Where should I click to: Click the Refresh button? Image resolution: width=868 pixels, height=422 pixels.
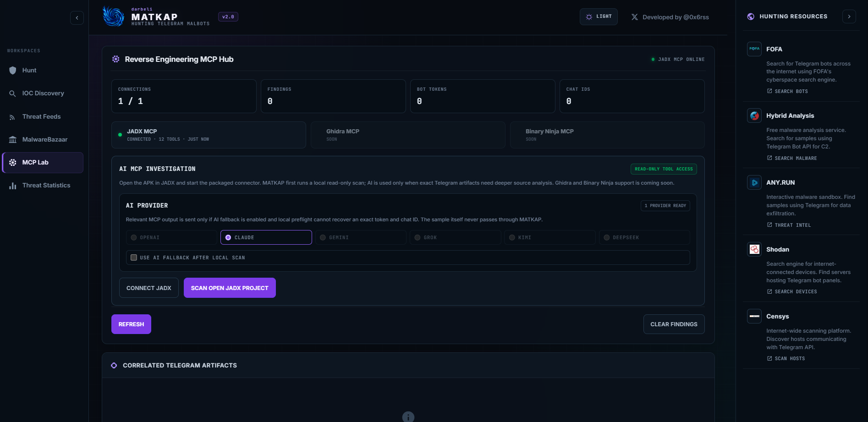point(131,324)
